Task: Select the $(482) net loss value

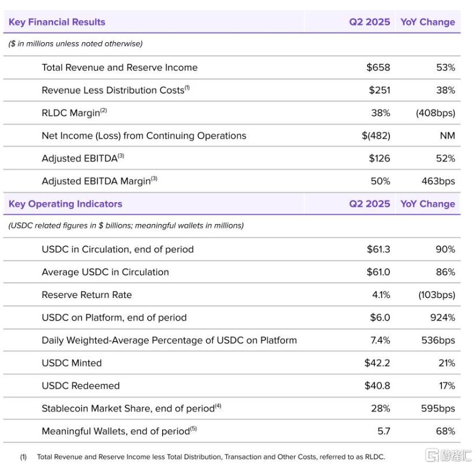Action: [x=376, y=136]
